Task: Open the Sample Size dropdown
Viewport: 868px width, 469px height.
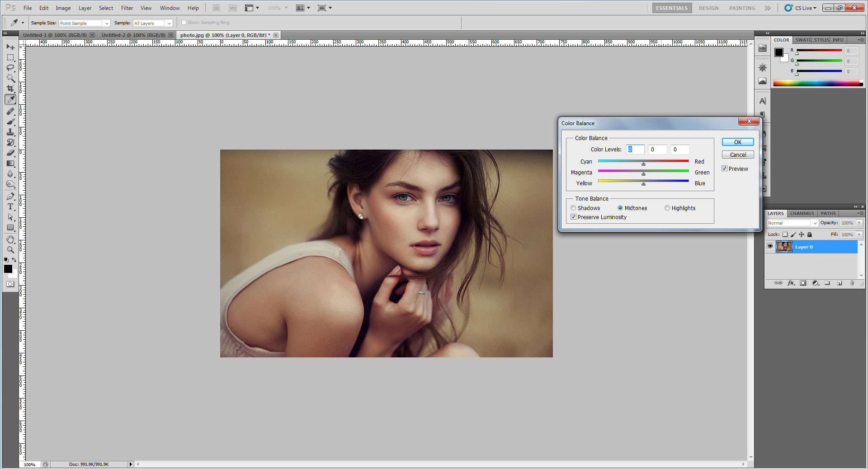Action: tap(84, 23)
